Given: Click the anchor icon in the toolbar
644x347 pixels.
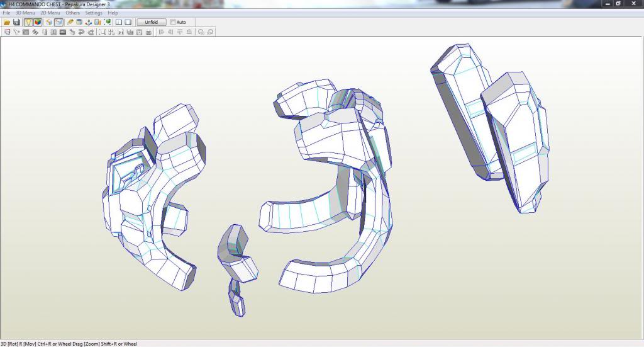Looking at the screenshot, I should pyautogui.click(x=88, y=22).
